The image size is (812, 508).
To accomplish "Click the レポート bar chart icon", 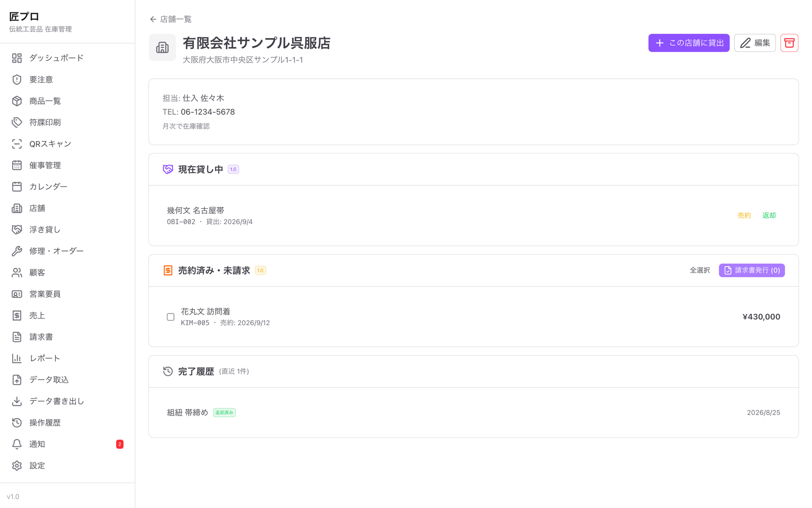I will 17,358.
